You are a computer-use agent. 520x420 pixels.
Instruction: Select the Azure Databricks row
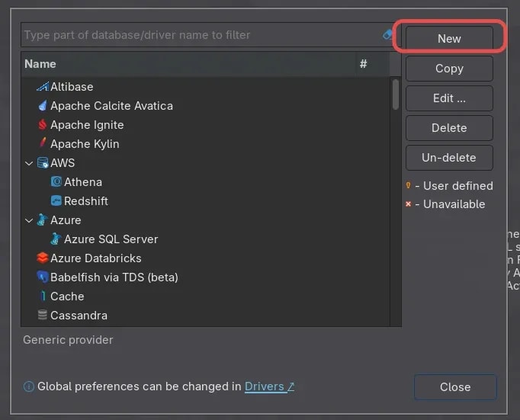pyautogui.click(x=206, y=258)
